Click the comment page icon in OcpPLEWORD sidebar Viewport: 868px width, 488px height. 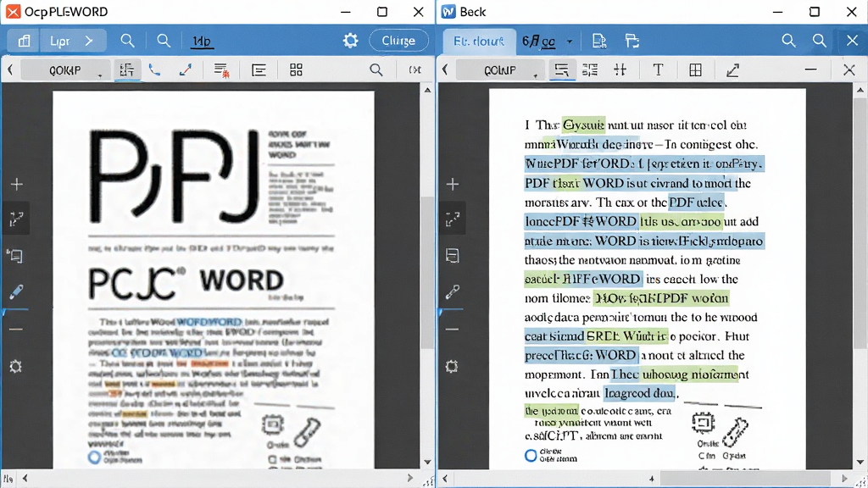[x=15, y=256]
